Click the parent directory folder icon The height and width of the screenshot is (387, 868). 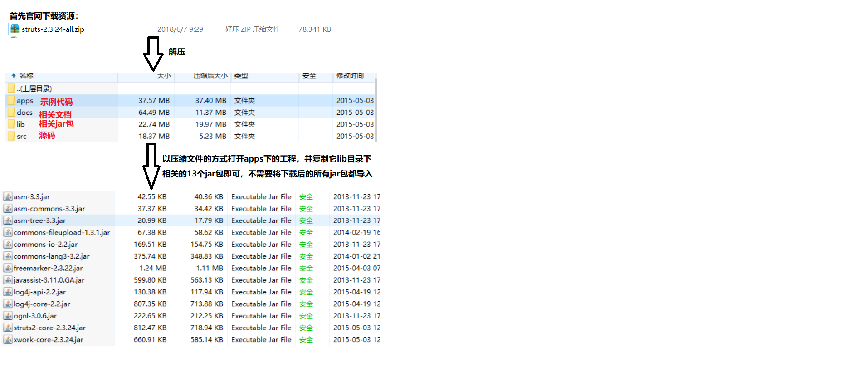pyautogui.click(x=11, y=88)
